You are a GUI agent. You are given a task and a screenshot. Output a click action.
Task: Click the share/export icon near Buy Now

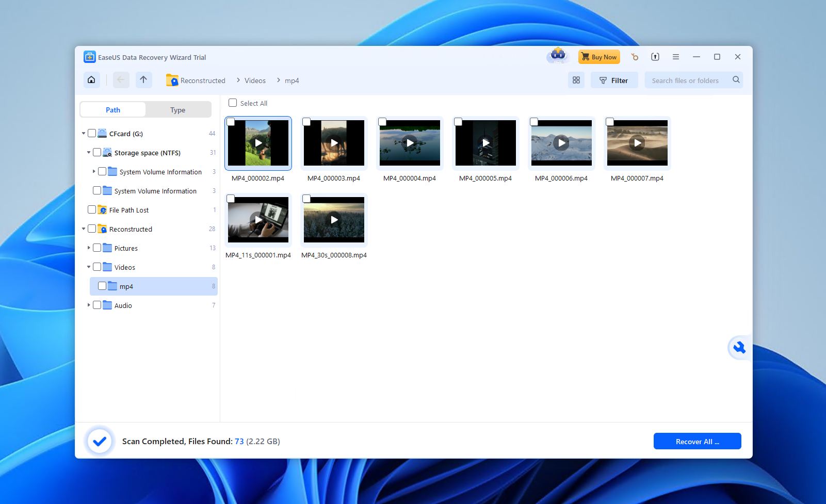pos(655,57)
